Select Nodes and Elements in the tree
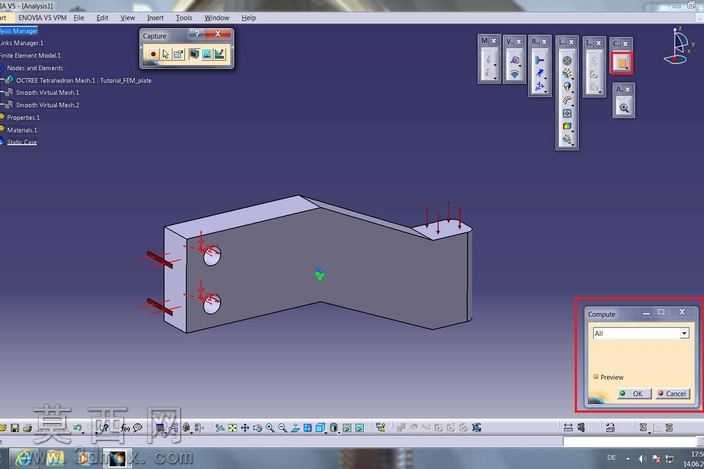704x469 pixels. click(35, 68)
